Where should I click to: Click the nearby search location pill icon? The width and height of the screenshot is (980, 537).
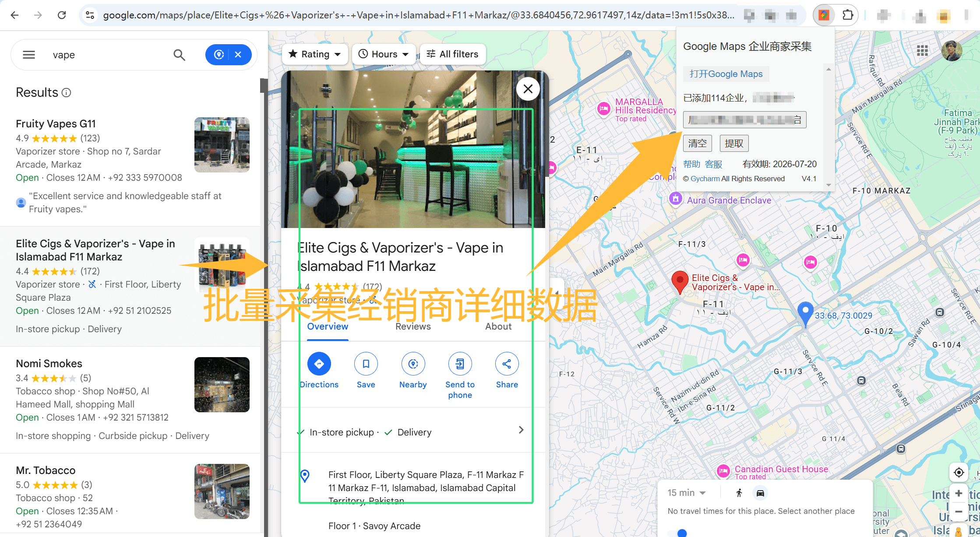pos(219,55)
